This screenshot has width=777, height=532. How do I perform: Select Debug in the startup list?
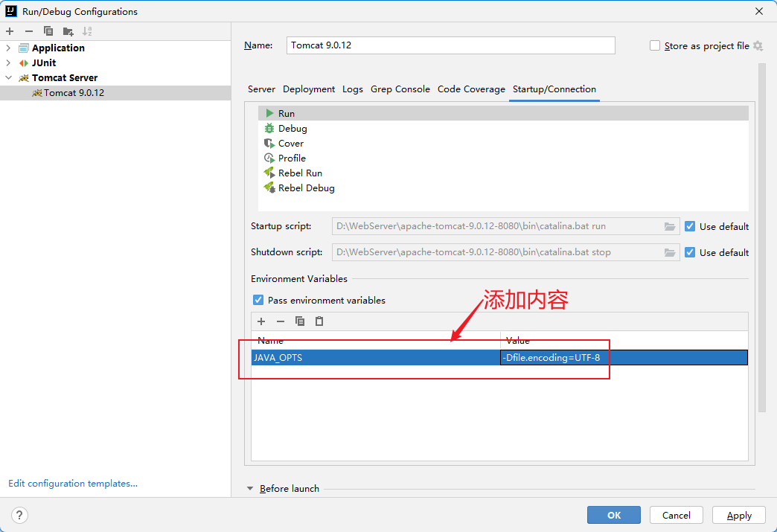click(503, 128)
